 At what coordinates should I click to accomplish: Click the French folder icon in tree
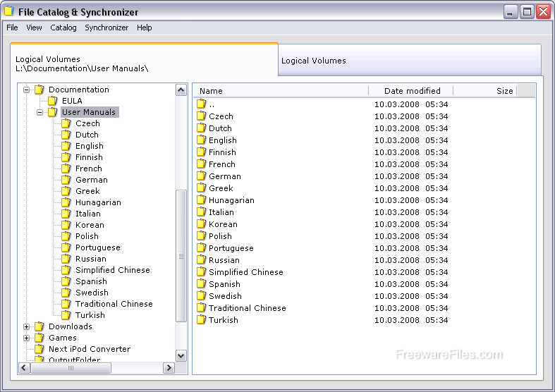66,169
